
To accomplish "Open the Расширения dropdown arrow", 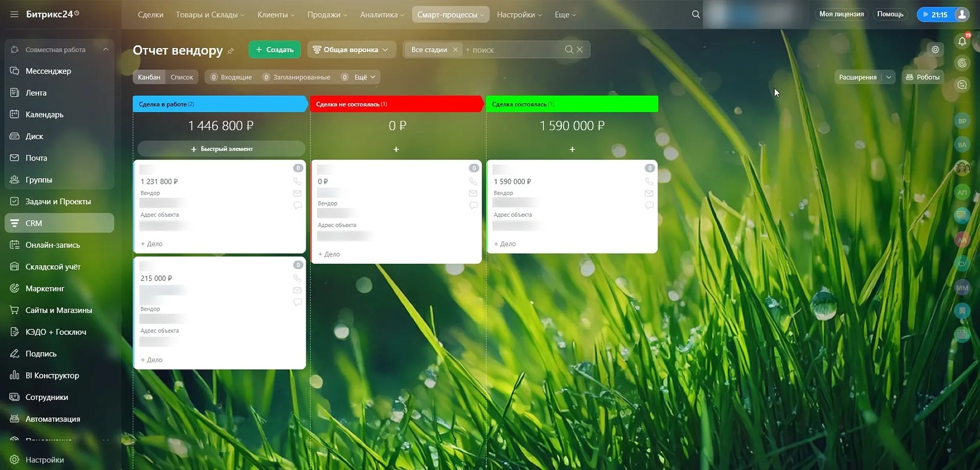I will (x=889, y=77).
